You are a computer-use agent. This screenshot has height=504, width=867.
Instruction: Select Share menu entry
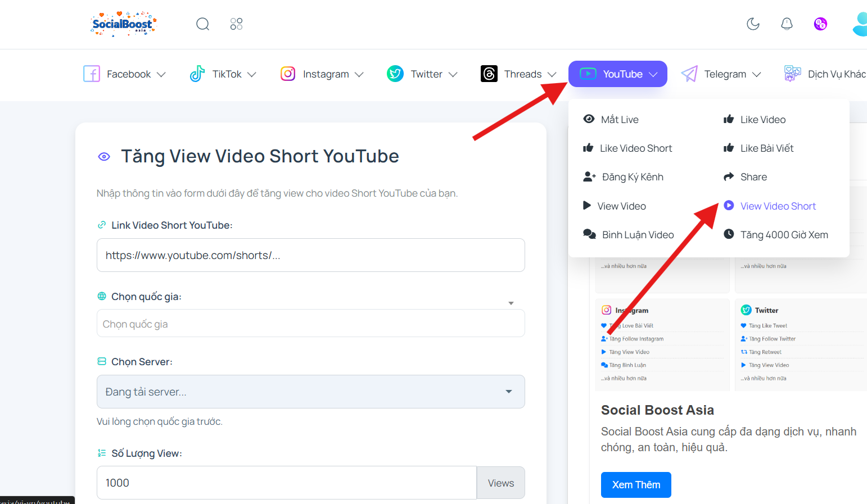coord(746,176)
